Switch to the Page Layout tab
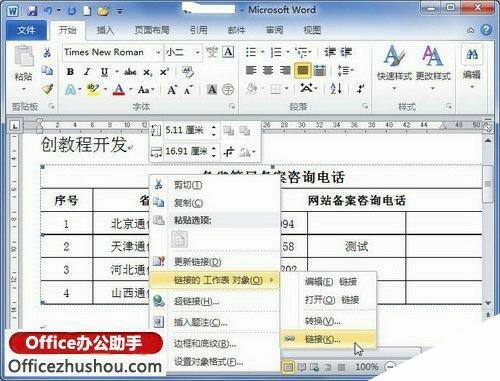500x381 pixels. [x=152, y=30]
